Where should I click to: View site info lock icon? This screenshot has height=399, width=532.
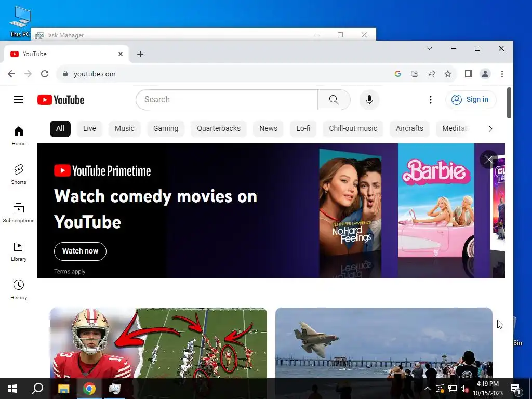pyautogui.click(x=65, y=74)
